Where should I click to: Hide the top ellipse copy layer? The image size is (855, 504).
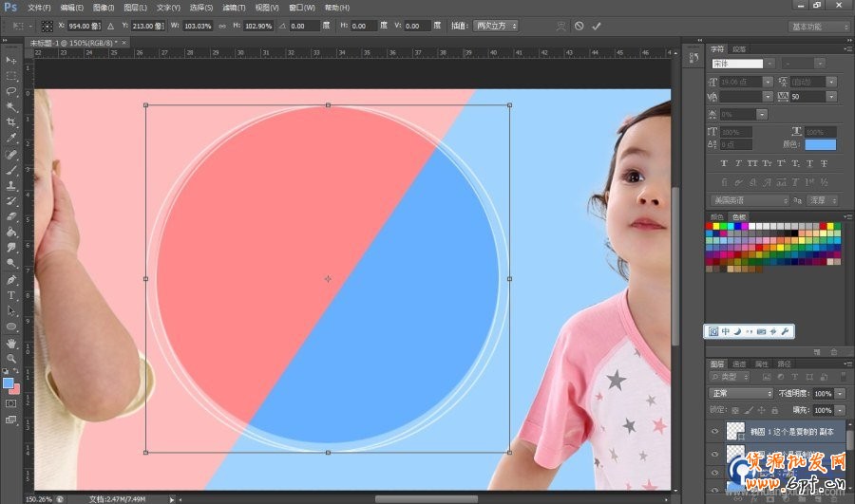[715, 431]
